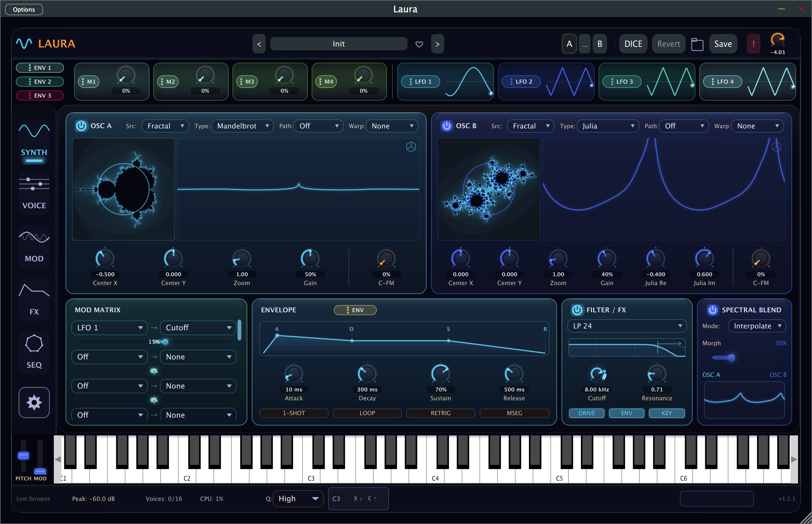This screenshot has height=524, width=812.
Task: Click the Mandelbrot fractal preview in OSC A
Action: (x=124, y=189)
